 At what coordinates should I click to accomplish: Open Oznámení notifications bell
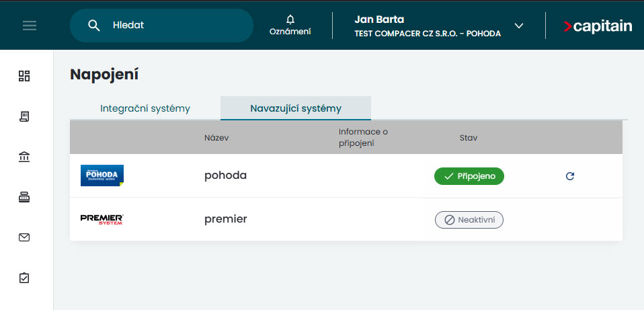tap(290, 25)
